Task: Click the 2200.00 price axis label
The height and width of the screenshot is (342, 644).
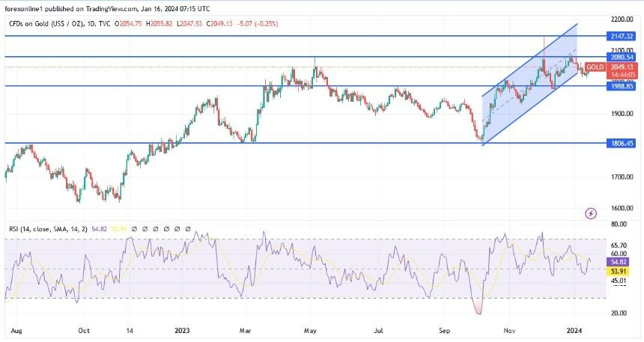Action: (622, 19)
